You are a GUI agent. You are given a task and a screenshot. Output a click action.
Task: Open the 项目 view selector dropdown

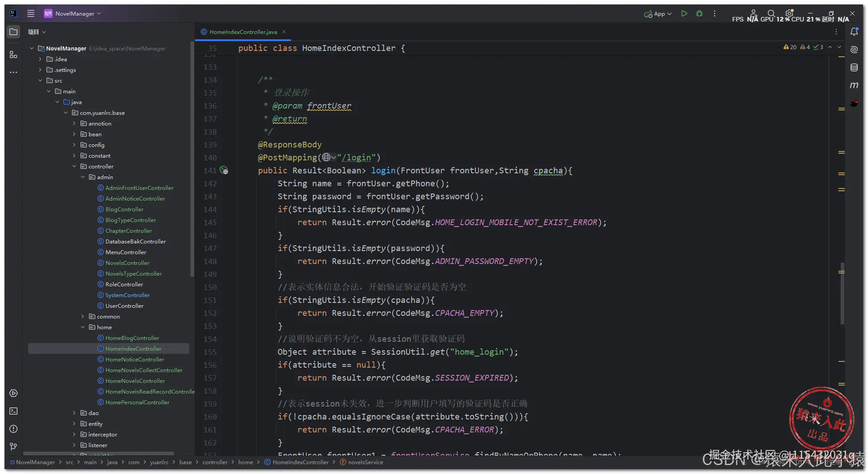point(37,32)
